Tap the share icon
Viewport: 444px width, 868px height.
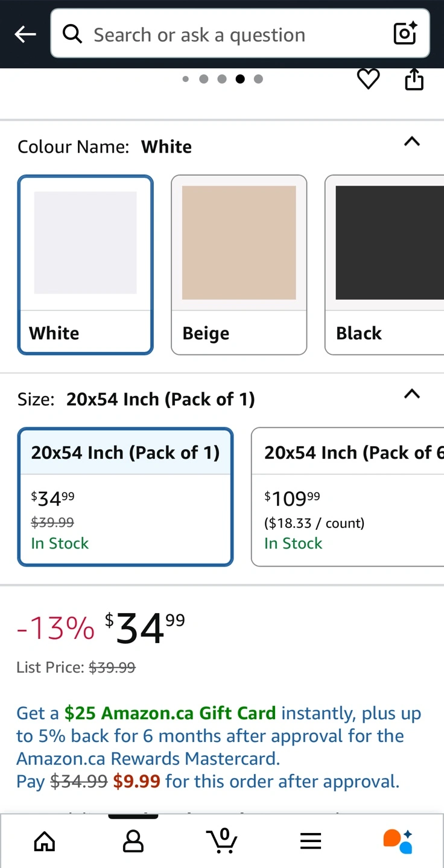click(x=414, y=80)
